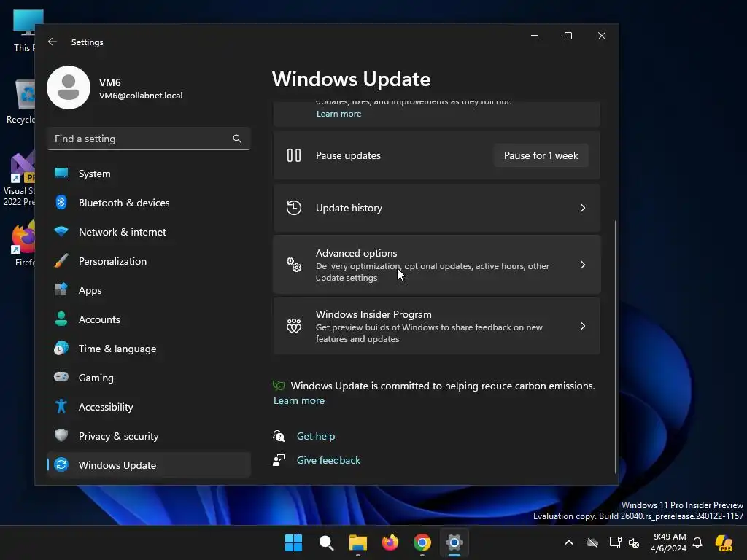The width and height of the screenshot is (747, 560).
Task: Launch Google Chrome from the taskbar
Action: 422,542
